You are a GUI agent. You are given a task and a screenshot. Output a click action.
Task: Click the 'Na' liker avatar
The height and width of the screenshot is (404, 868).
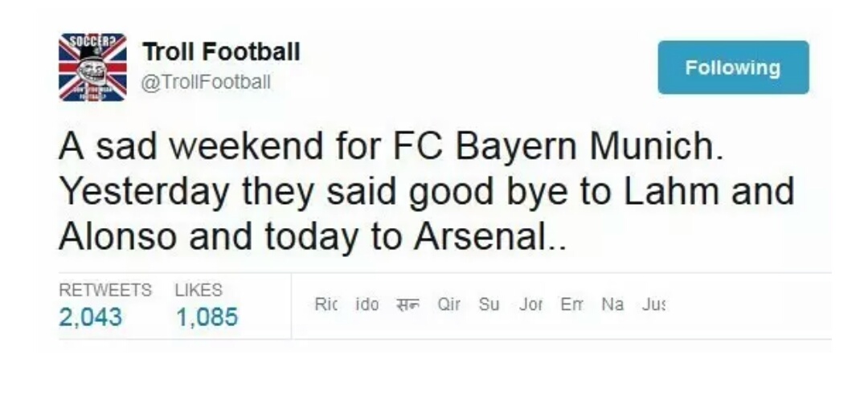[612, 305]
